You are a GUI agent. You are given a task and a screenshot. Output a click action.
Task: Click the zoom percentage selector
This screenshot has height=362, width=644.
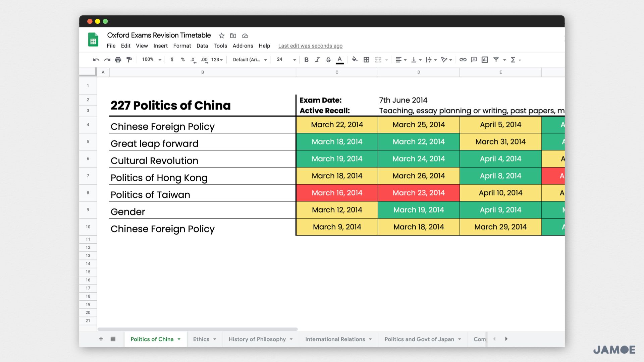click(x=150, y=60)
